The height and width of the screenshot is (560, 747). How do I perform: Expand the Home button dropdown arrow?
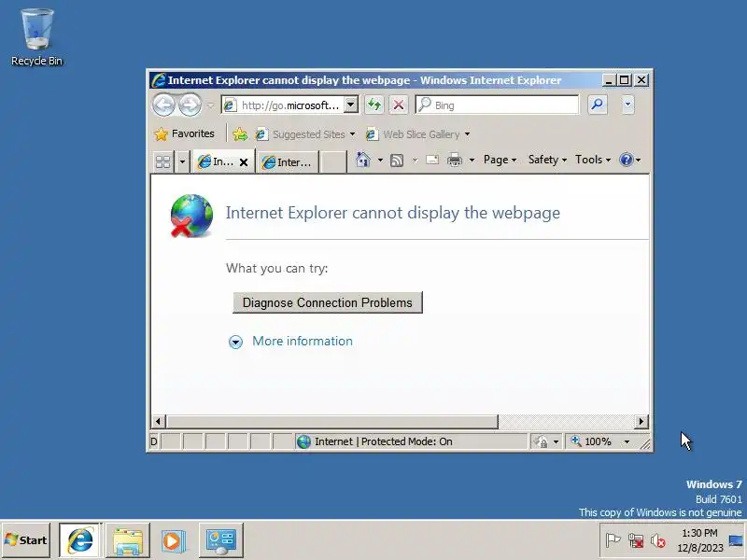[x=380, y=160]
